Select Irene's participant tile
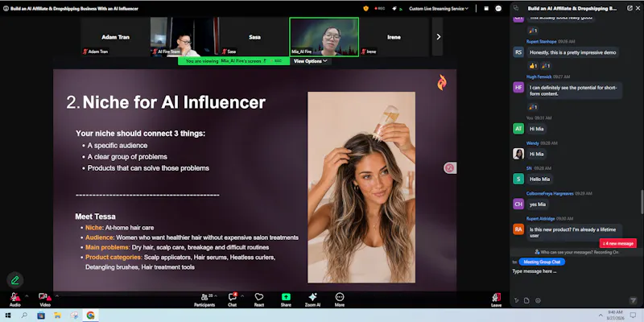Viewport: 644px width, 322px height. click(394, 36)
